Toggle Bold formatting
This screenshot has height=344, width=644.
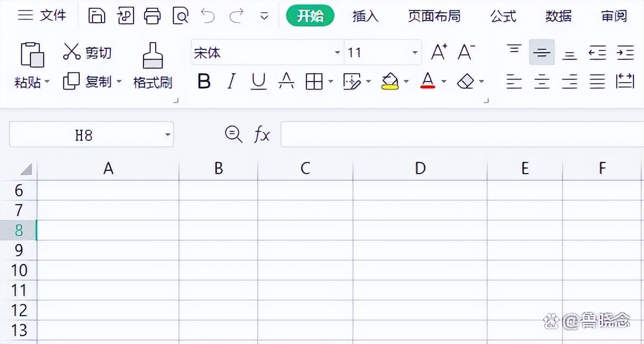point(204,81)
